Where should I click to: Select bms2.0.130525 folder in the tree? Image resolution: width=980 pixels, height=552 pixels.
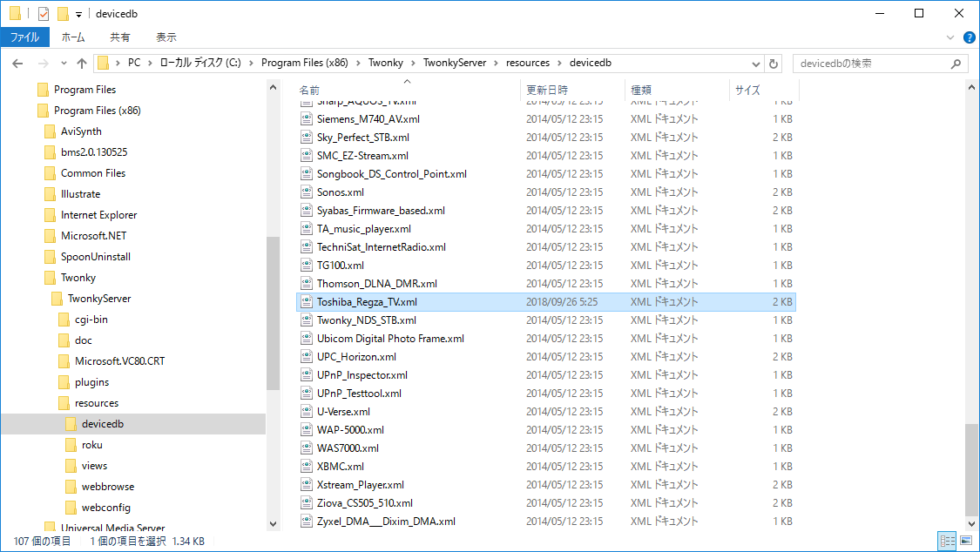[x=94, y=152]
